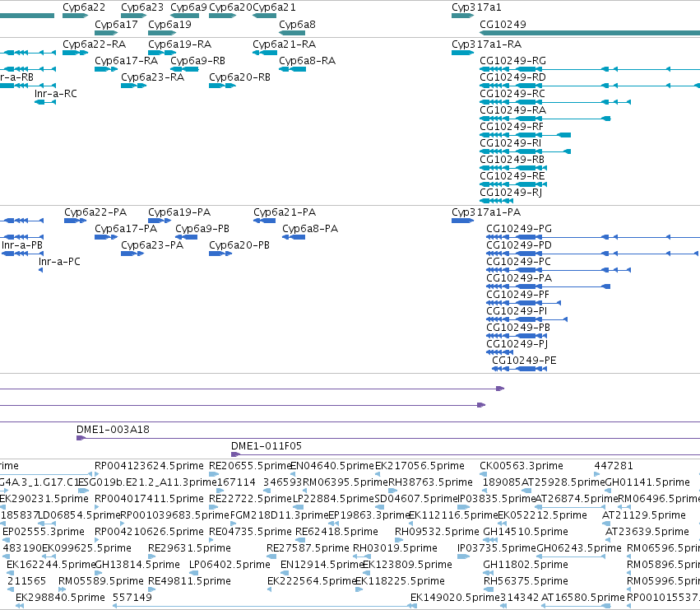
Task: Select transcript CG10249-RI label
Action: (x=511, y=143)
